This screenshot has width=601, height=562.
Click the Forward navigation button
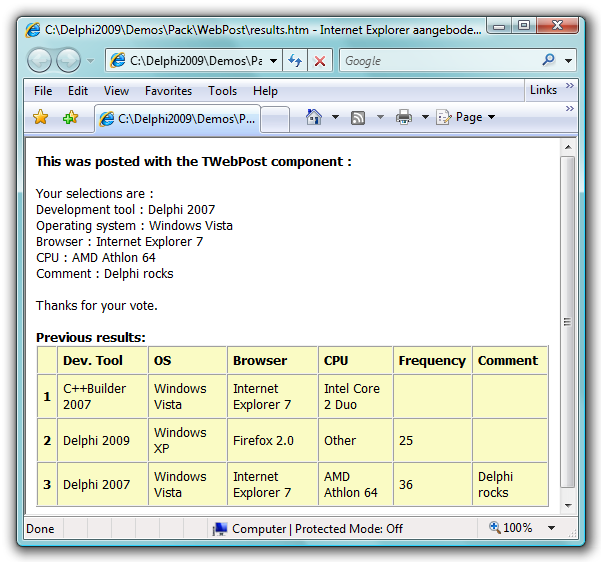(x=68, y=61)
